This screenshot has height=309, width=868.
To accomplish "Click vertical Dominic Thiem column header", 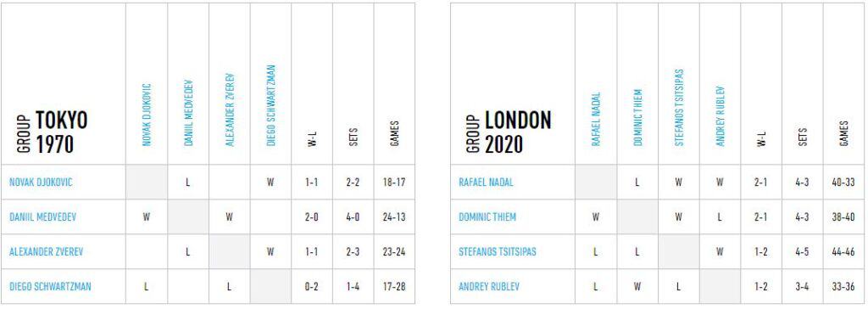I will [637, 118].
